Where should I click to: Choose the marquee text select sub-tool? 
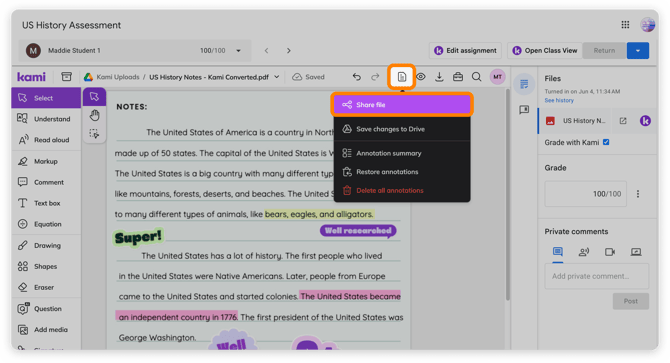[94, 134]
